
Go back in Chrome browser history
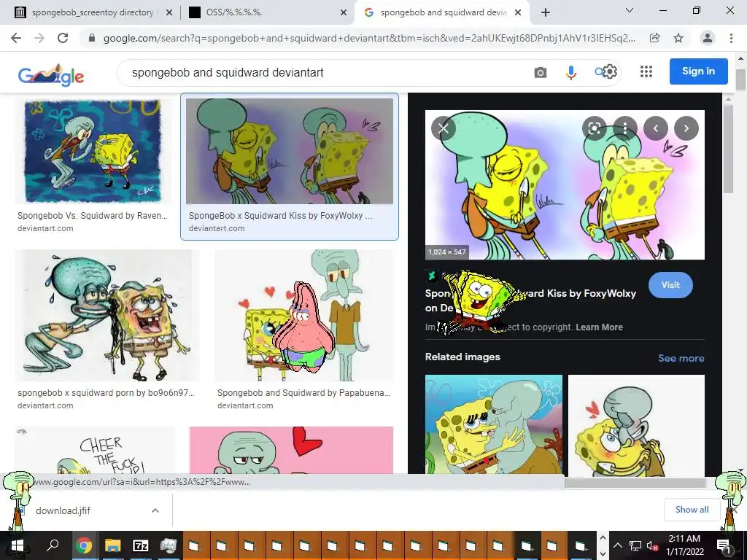click(16, 38)
